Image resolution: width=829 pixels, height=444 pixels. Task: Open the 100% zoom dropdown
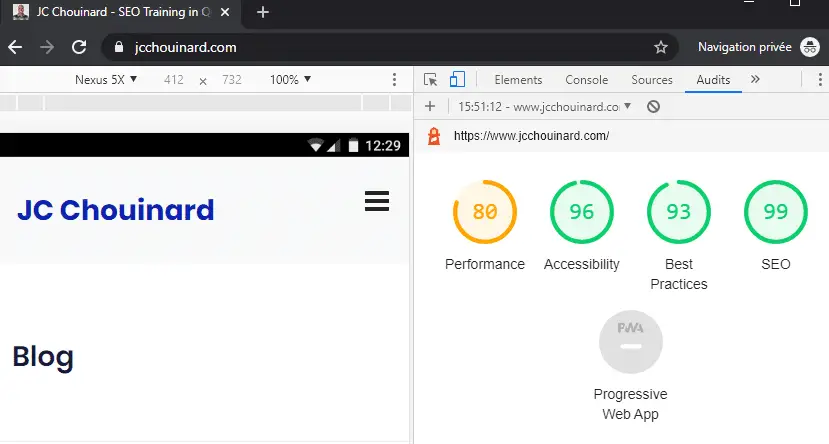click(290, 80)
